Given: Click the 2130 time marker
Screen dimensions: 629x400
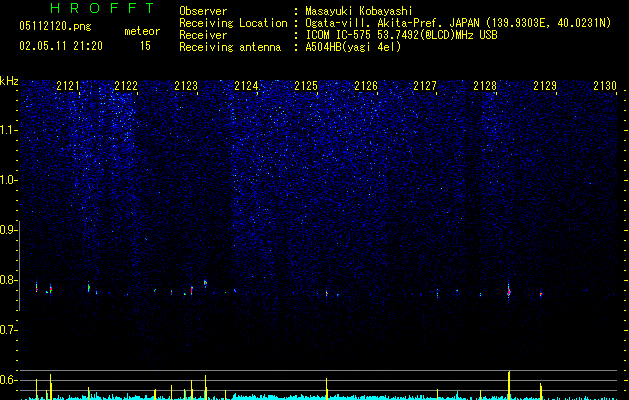Looking at the screenshot, I should pos(605,86).
